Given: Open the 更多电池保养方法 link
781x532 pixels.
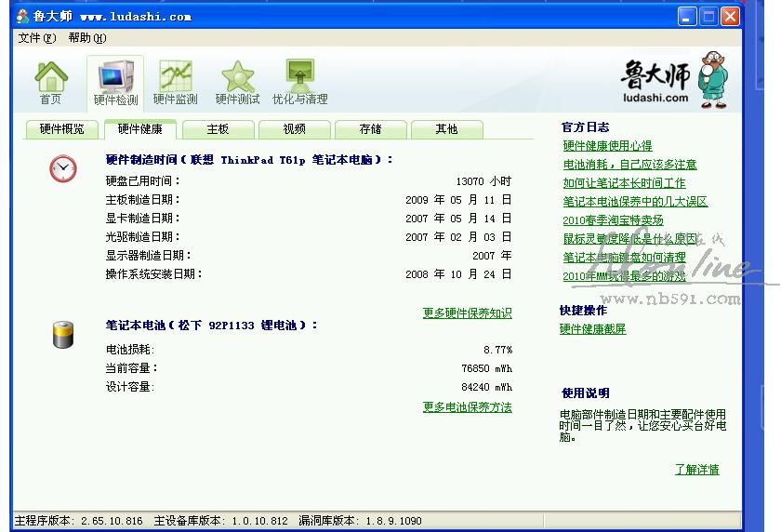Looking at the screenshot, I should (x=467, y=407).
